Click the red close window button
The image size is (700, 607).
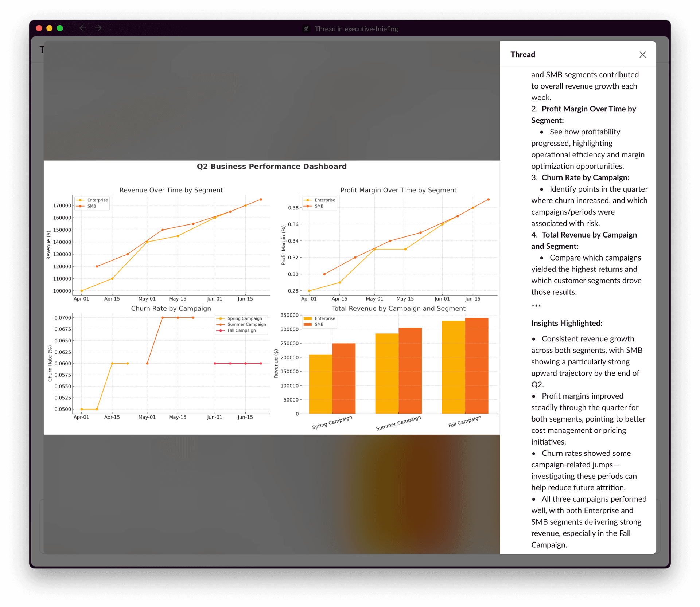(39, 28)
